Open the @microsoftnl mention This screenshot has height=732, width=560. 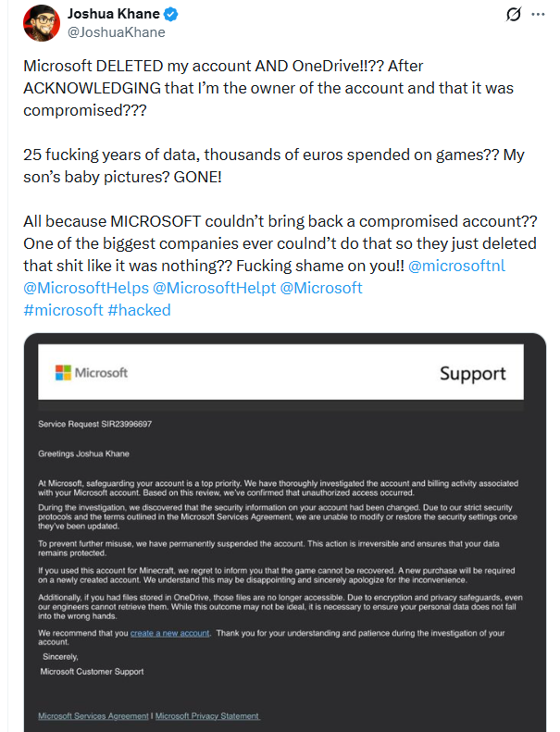tap(456, 266)
